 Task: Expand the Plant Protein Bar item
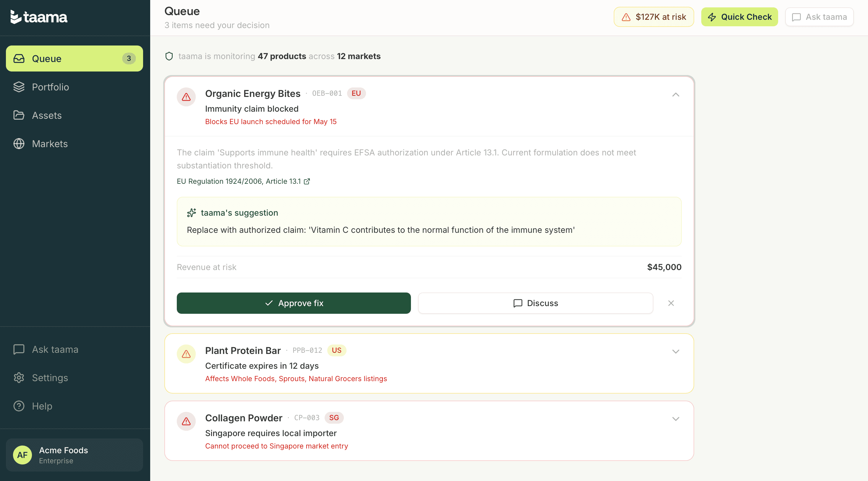click(676, 351)
